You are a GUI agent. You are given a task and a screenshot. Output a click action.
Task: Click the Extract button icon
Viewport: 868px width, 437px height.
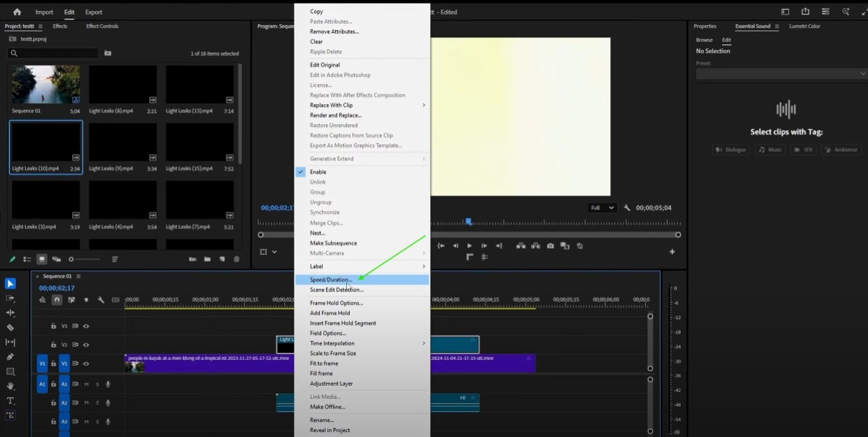[x=536, y=246]
